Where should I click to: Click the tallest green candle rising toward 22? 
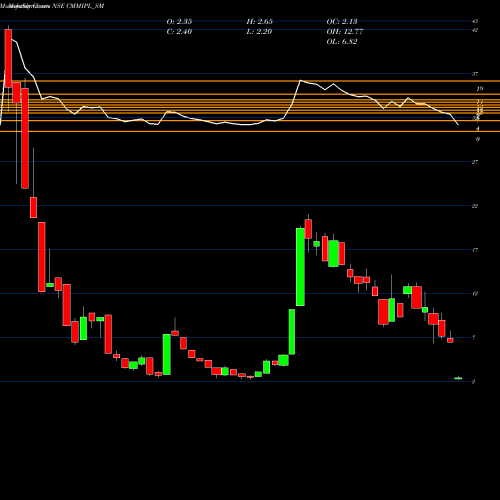pyautogui.click(x=300, y=267)
